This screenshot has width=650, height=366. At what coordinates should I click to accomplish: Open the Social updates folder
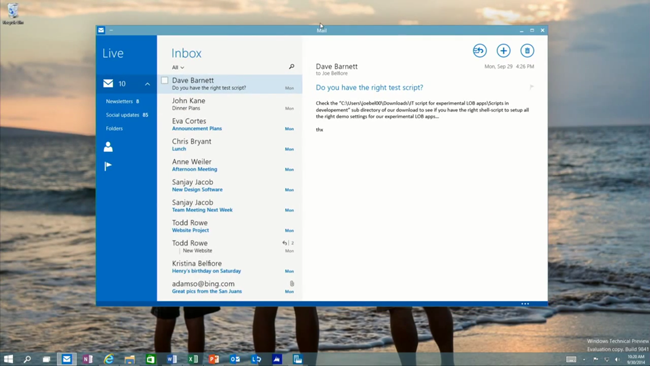(127, 115)
